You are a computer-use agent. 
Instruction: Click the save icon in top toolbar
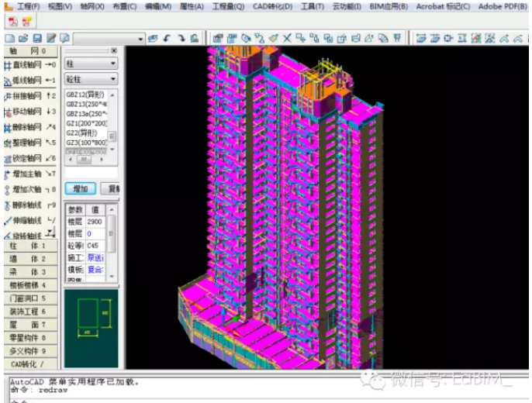point(36,37)
